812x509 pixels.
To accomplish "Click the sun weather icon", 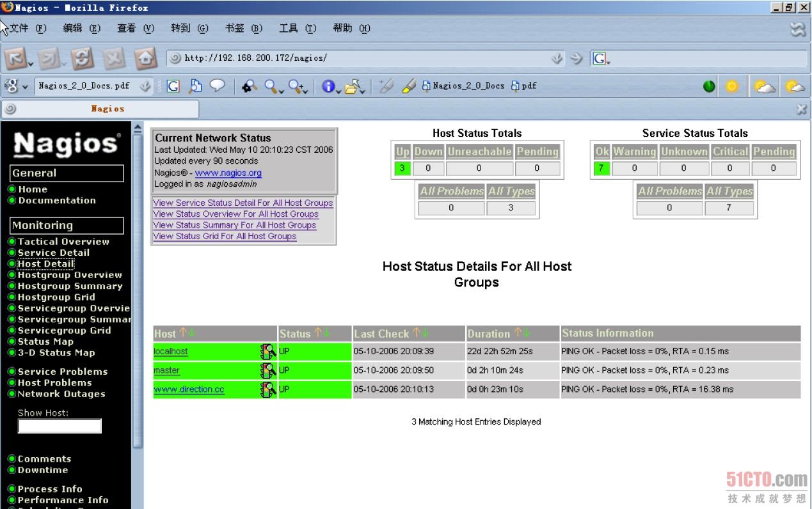I will pyautogui.click(x=732, y=86).
